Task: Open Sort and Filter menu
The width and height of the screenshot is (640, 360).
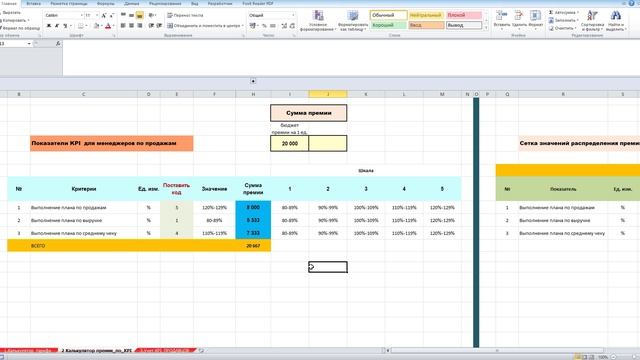Action: [592, 21]
